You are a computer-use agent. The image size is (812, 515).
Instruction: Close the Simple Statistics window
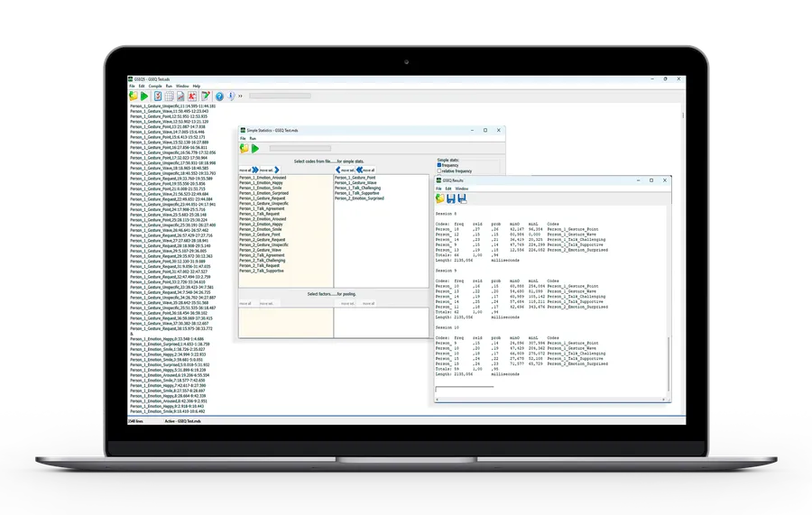click(x=499, y=131)
